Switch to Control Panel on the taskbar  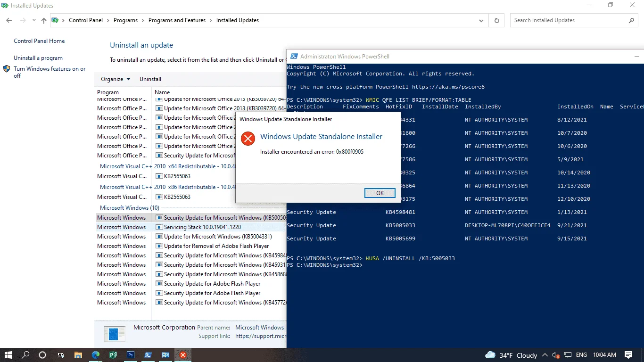(165, 355)
